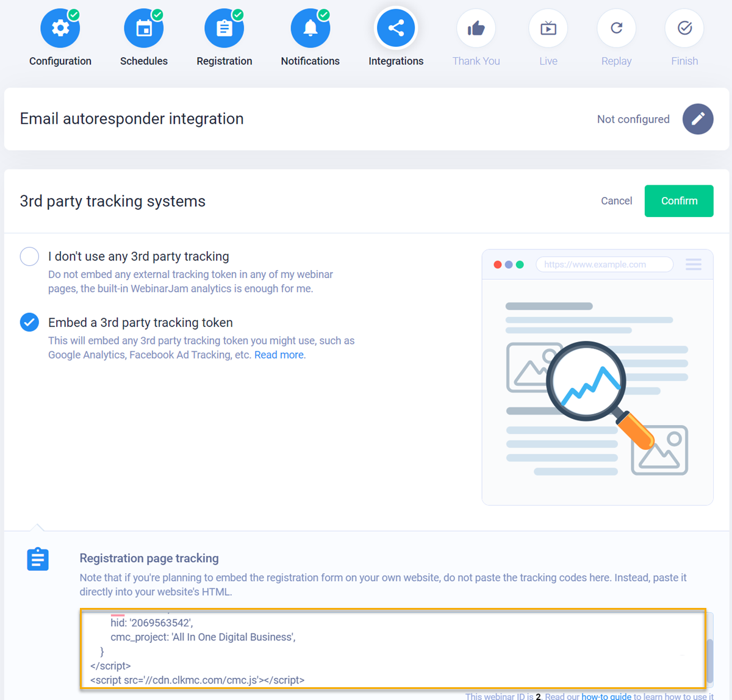
Task: Select the Notifications bell step icon
Action: [310, 29]
